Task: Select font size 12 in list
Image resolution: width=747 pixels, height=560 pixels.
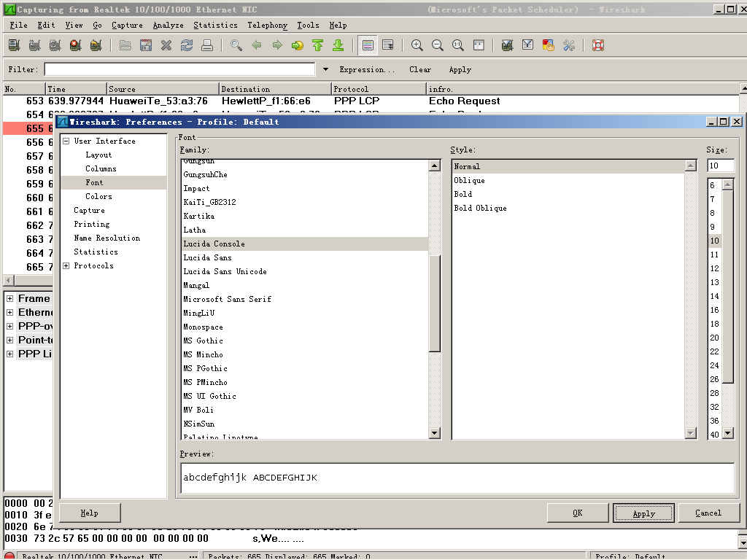Action: click(715, 268)
